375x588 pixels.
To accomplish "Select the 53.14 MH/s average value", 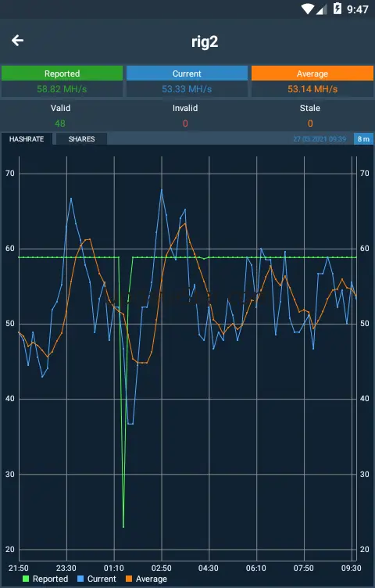I will click(x=312, y=89).
